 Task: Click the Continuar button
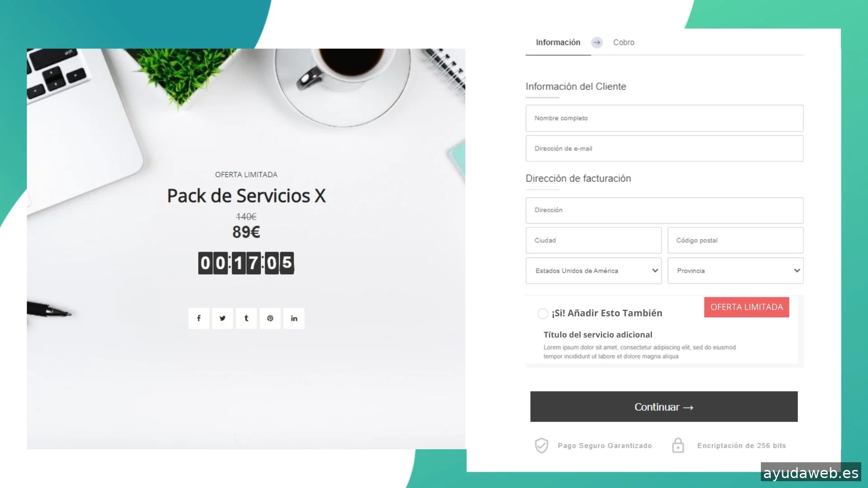(x=664, y=407)
